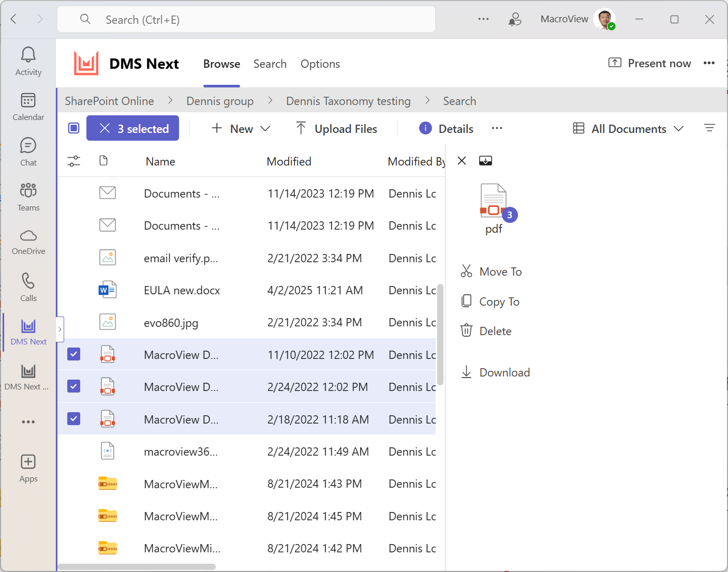Uncheck MacroView D... dated 11/10/2022
The image size is (728, 572).
coord(74,354)
